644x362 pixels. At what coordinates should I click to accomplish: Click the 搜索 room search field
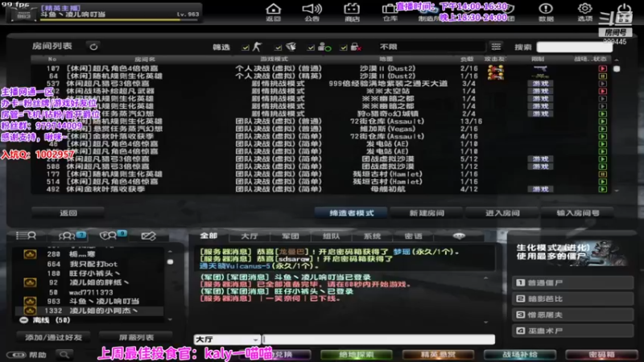(x=574, y=47)
